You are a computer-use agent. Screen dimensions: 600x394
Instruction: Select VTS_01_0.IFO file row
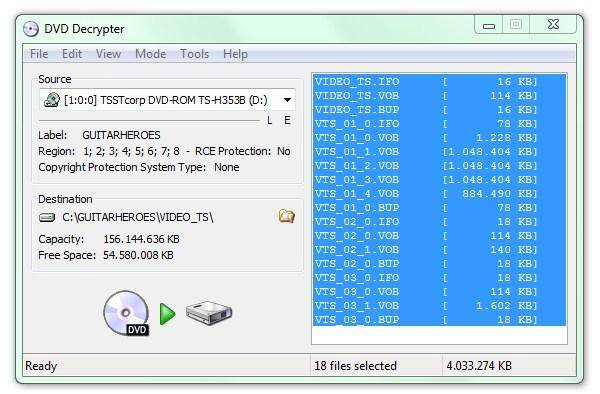[439, 124]
